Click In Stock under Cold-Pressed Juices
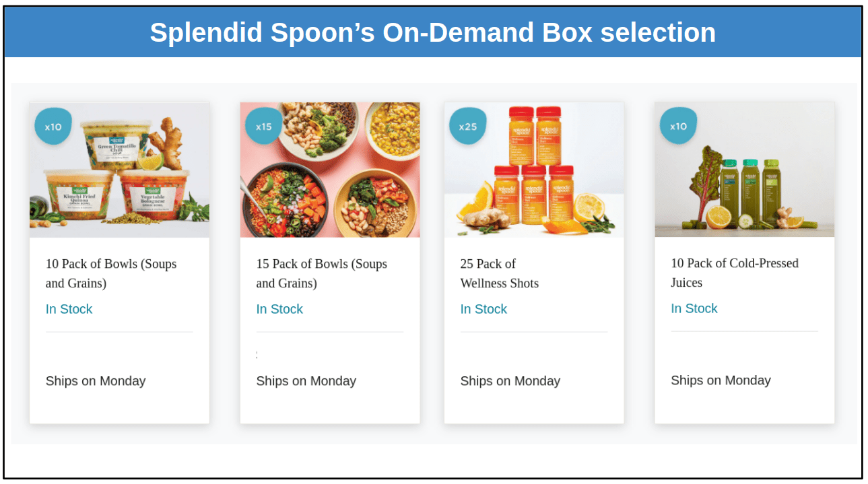The height and width of the screenshot is (484, 868). point(694,308)
